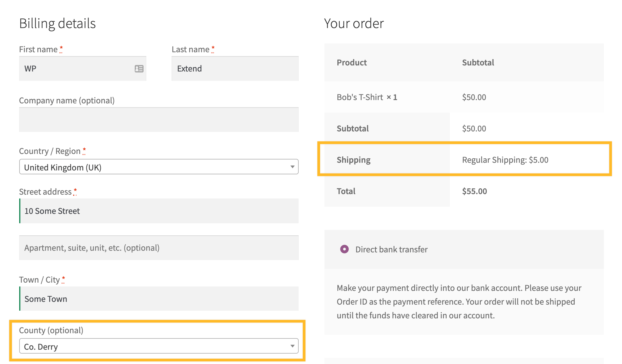Click the autofill contact card icon

point(139,69)
